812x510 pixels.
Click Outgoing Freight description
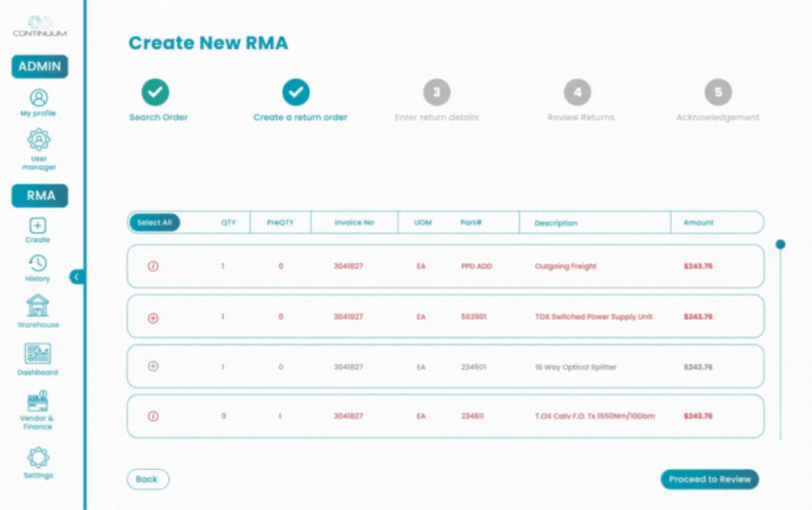[565, 266]
